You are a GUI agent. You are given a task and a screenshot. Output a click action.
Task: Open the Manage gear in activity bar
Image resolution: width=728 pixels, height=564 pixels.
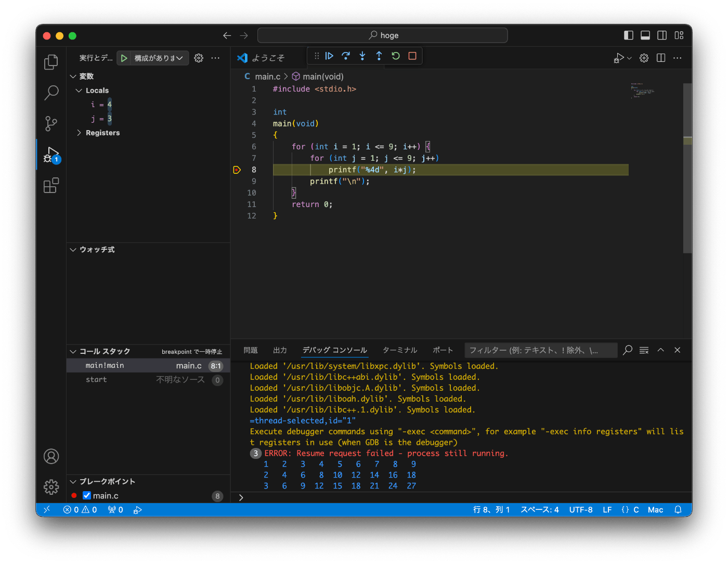(x=51, y=487)
